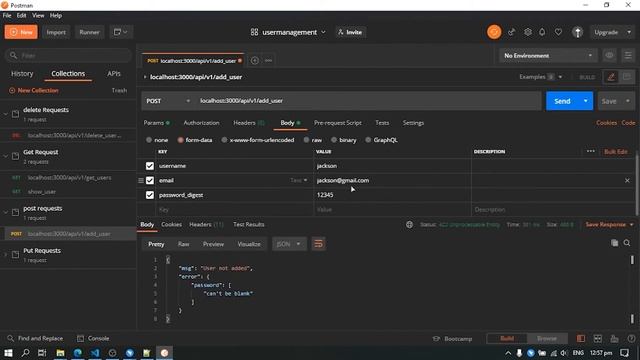Click the environment quick look eye icon

(609, 56)
